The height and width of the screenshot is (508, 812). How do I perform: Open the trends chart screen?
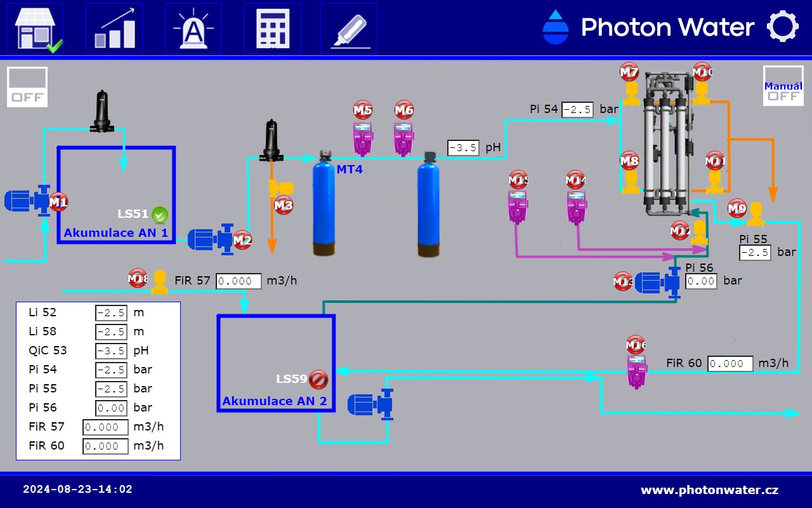coord(114,29)
